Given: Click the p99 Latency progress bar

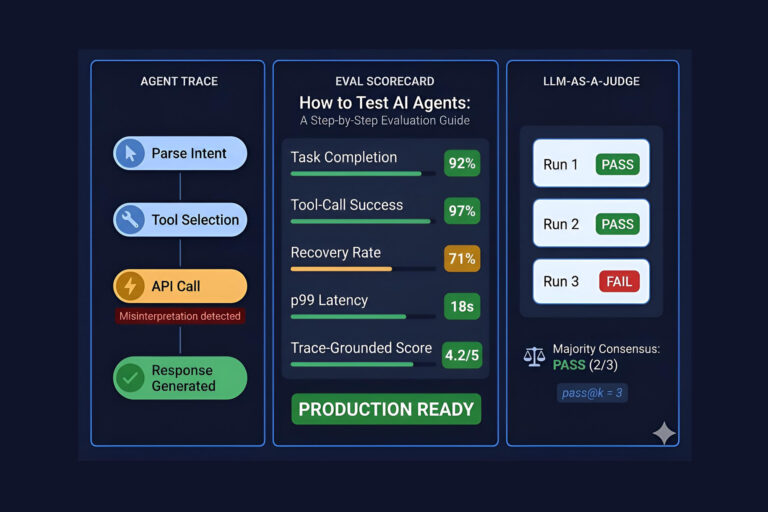Looking at the screenshot, I should pos(363,317).
